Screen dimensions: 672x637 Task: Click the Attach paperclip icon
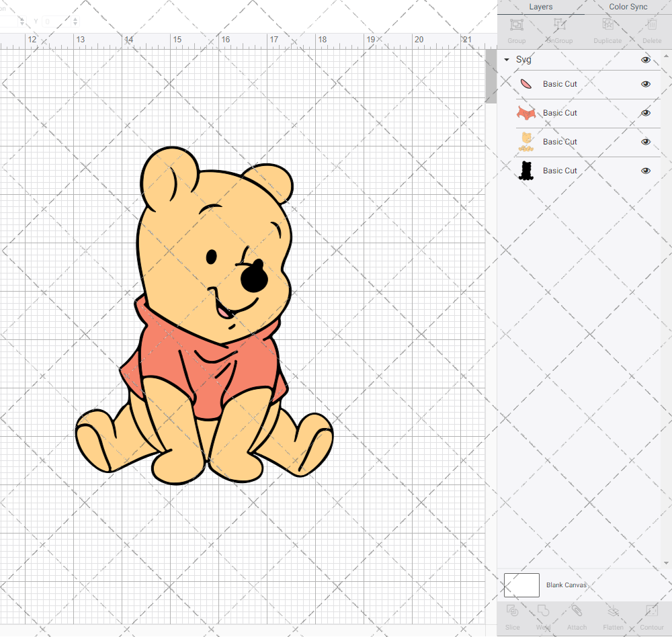point(577,610)
